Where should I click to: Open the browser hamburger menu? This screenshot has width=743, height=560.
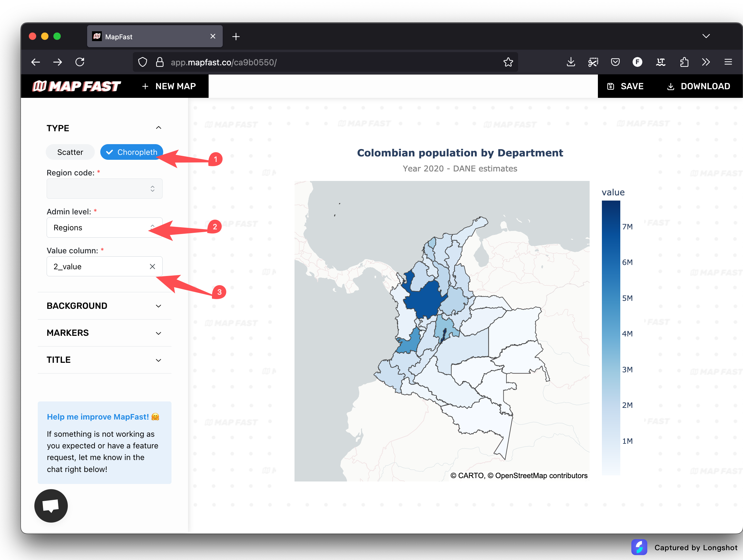point(728,62)
